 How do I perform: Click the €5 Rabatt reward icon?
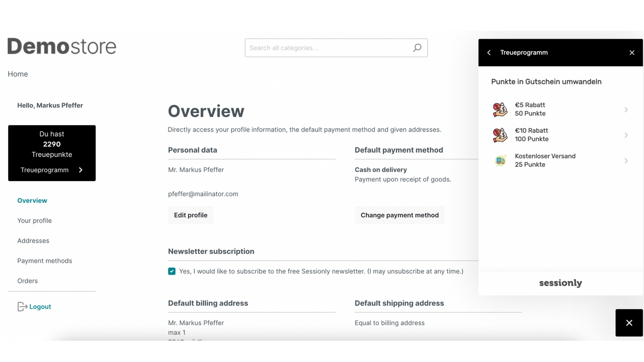pos(500,110)
